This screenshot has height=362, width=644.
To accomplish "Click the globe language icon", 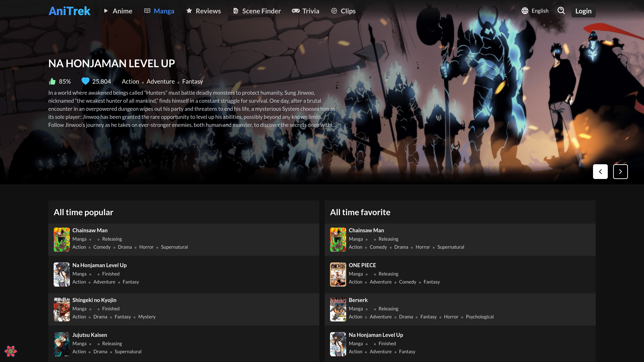I will click(x=525, y=11).
